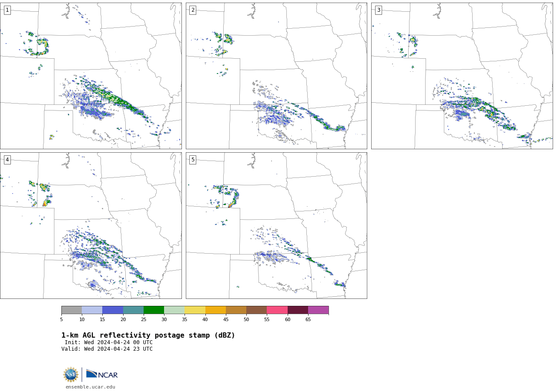557x392 pixels.
Task: Click the orange 40-45 dBZ swatch
Action: (x=215, y=310)
